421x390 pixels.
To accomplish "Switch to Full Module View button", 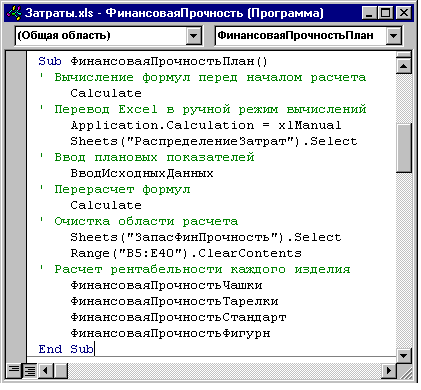I will coord(30,371).
